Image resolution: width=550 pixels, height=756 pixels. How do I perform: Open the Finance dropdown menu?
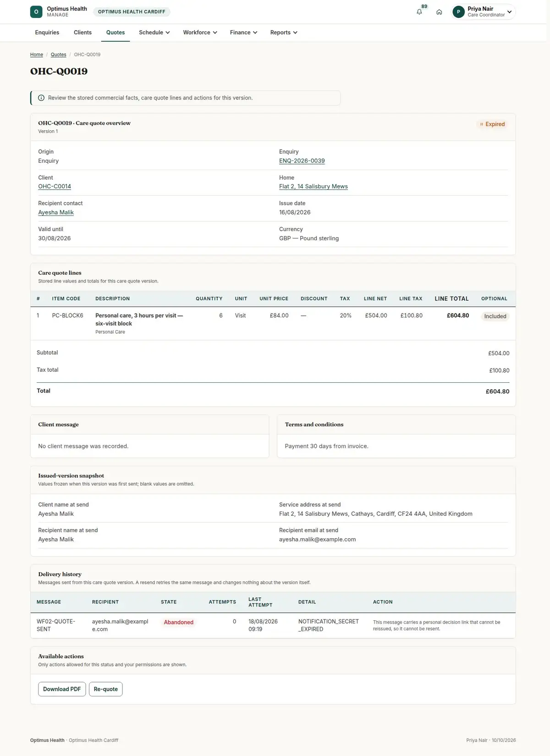coord(244,33)
